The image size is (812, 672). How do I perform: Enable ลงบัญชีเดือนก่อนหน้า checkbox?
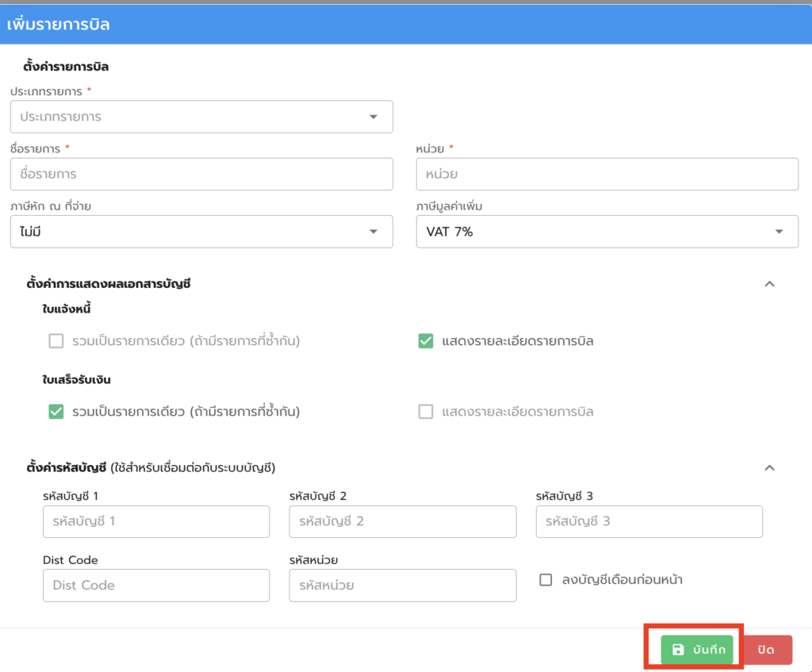[546, 580]
